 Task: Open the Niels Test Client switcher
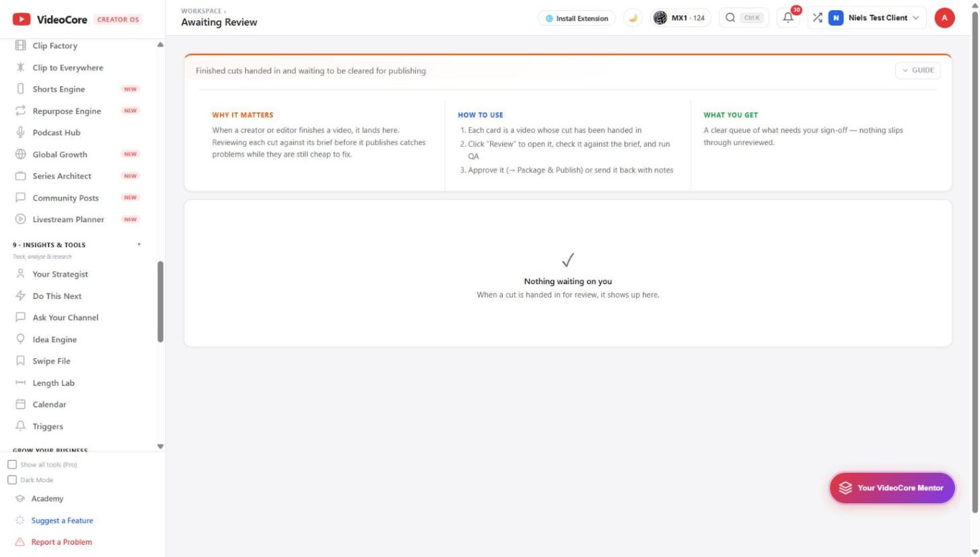click(874, 18)
